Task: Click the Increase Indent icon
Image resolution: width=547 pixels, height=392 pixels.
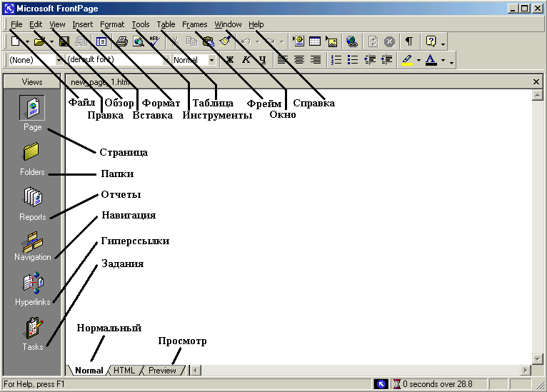Action: point(386,60)
